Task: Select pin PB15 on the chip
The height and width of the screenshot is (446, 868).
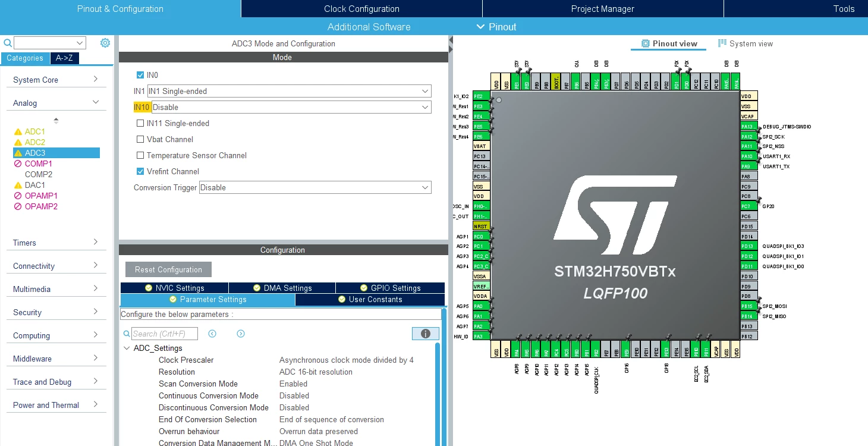Action: click(x=749, y=306)
